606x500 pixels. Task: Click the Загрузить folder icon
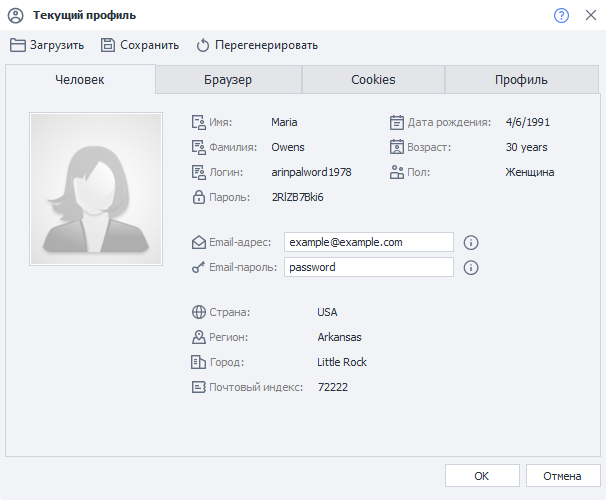[18, 45]
